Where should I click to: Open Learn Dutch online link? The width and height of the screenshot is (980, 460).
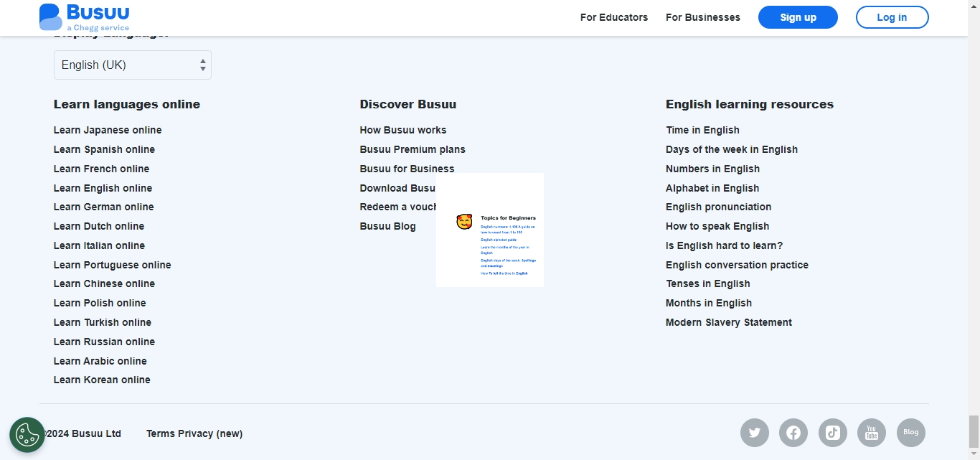tap(99, 226)
